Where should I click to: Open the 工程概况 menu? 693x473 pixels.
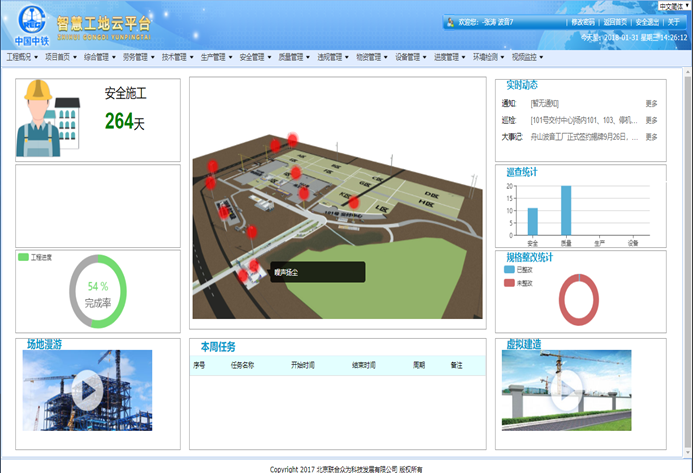(x=23, y=58)
